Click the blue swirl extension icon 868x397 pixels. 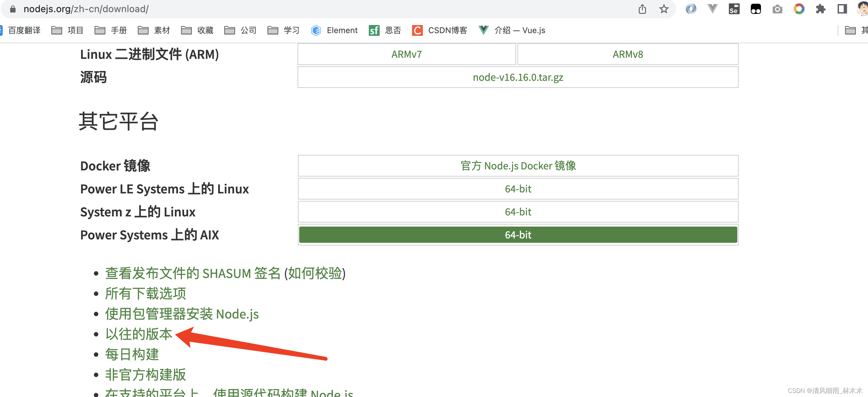click(x=691, y=9)
